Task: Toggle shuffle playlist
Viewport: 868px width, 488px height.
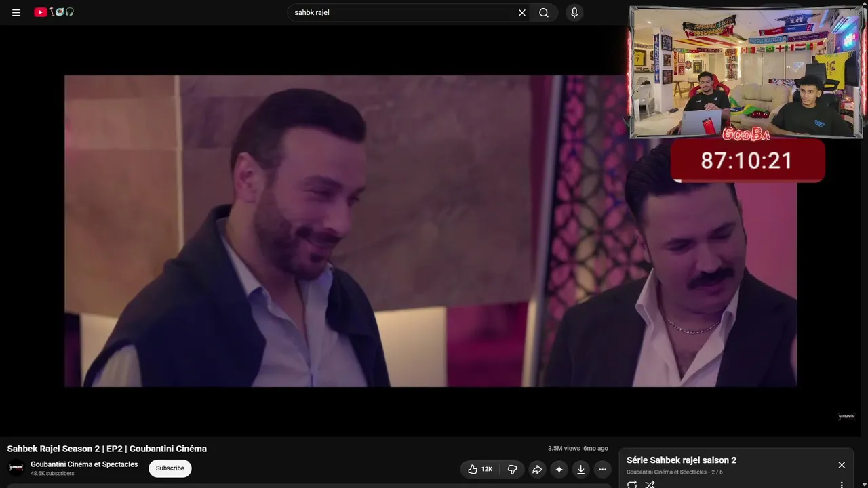Action: coord(650,485)
